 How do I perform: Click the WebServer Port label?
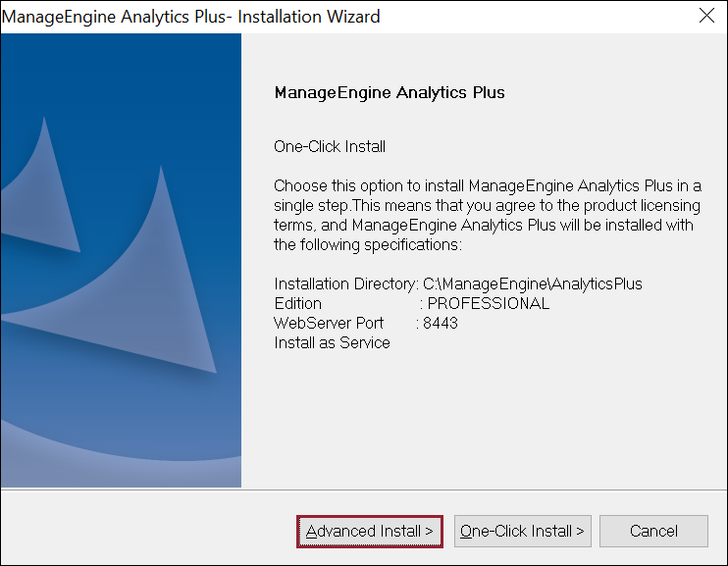coord(329,324)
